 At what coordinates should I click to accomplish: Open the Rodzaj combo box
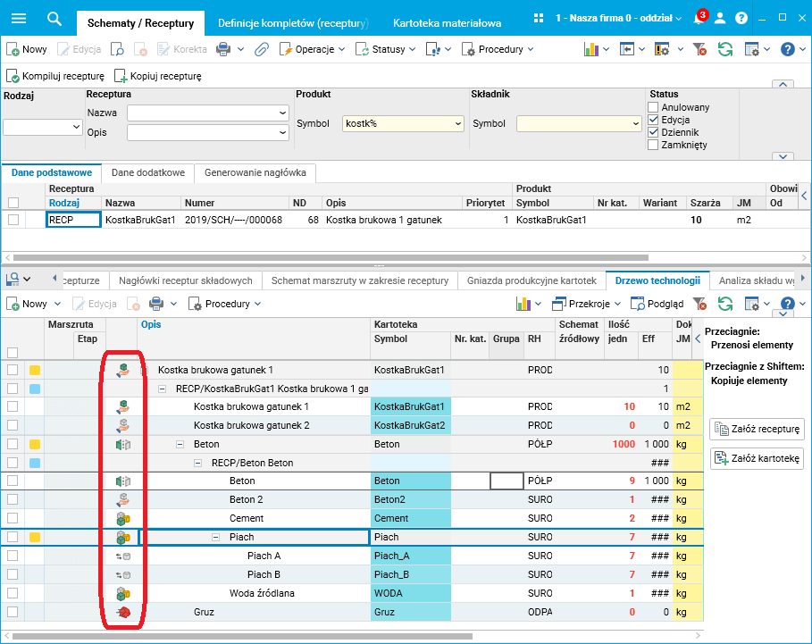point(43,127)
